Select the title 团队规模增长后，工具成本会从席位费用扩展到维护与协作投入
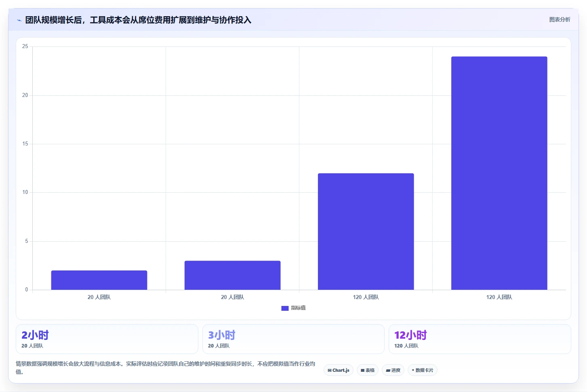Image resolution: width=587 pixels, height=392 pixels. pos(138,20)
